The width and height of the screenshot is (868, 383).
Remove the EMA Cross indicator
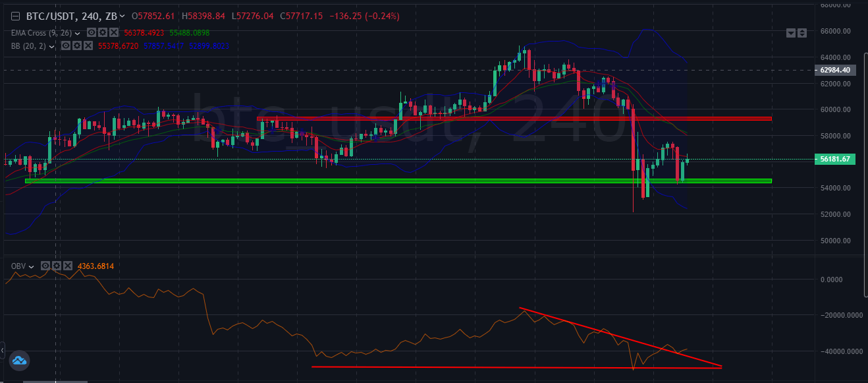(113, 32)
